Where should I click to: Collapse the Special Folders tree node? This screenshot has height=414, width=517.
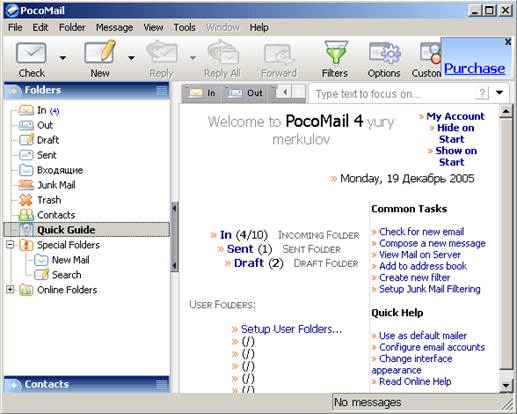pos(10,245)
